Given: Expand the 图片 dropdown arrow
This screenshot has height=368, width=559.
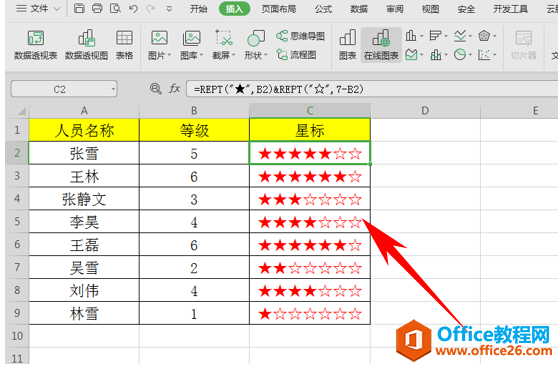Looking at the screenshot, I should pos(169,55).
